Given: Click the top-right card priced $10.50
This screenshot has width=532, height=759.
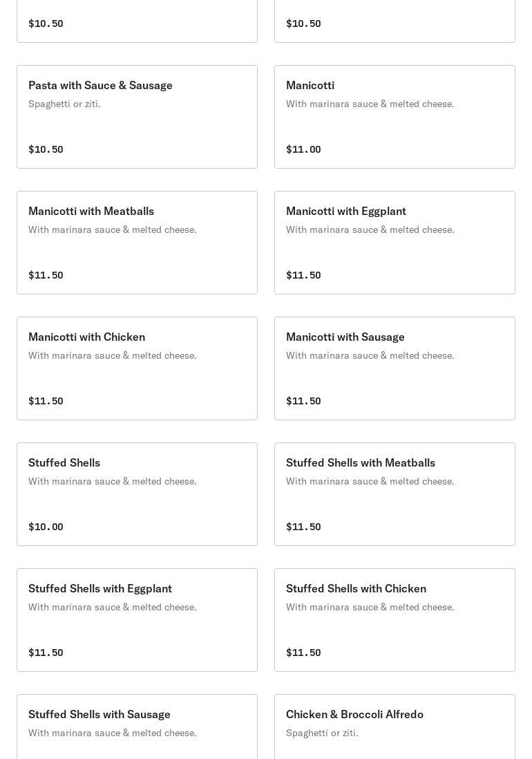Looking at the screenshot, I should coord(395,21).
